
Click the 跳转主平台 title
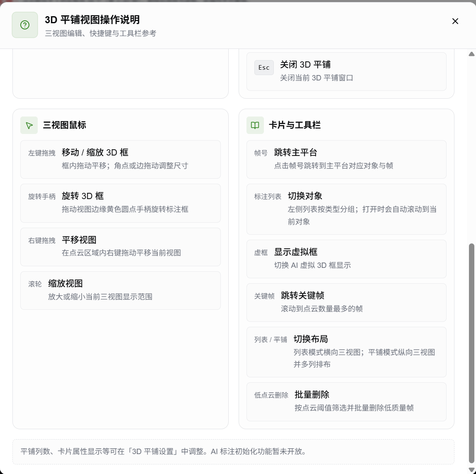(x=295, y=152)
